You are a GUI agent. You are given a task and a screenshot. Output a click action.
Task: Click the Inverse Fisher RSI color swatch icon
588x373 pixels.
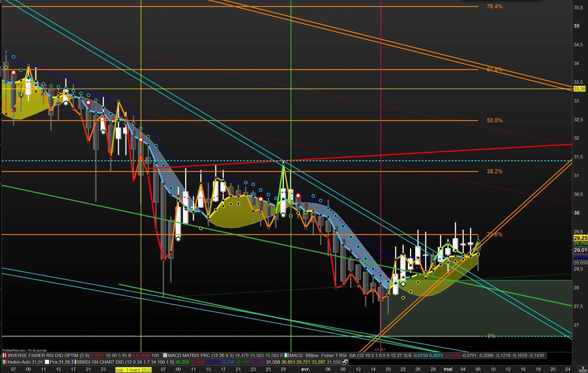[5, 355]
